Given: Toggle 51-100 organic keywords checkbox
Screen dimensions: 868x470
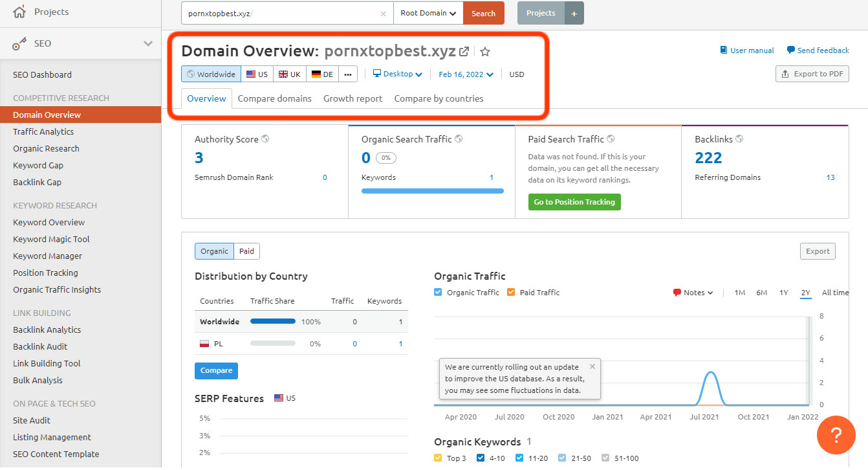Looking at the screenshot, I should pyautogui.click(x=605, y=458).
